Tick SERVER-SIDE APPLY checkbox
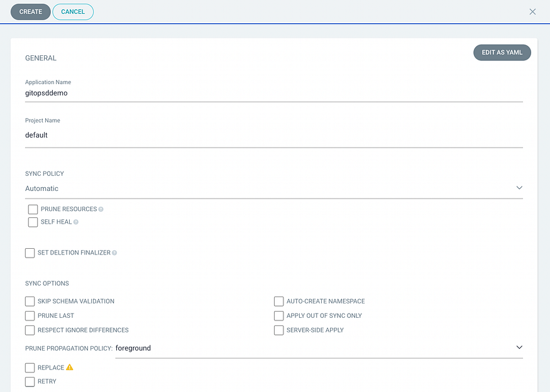 pos(279,330)
